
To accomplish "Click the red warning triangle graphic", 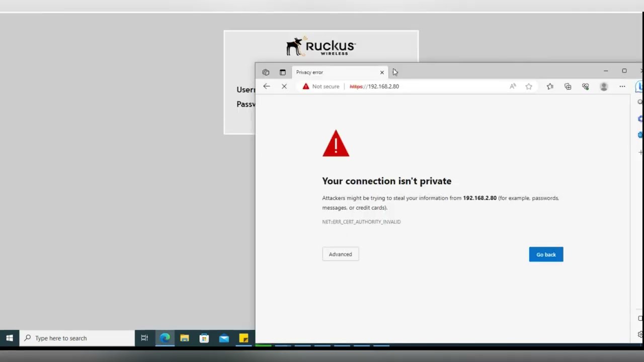I will 336,143.
